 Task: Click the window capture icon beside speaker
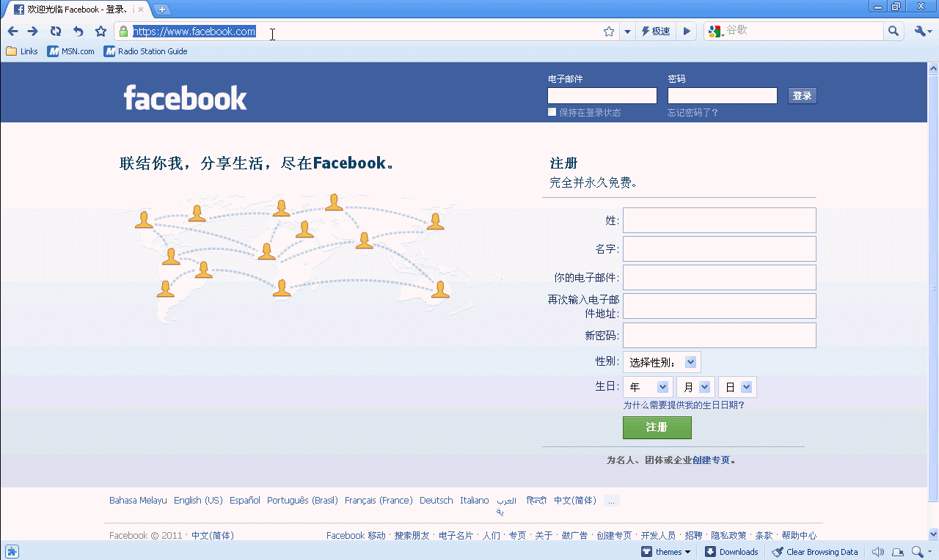(898, 552)
